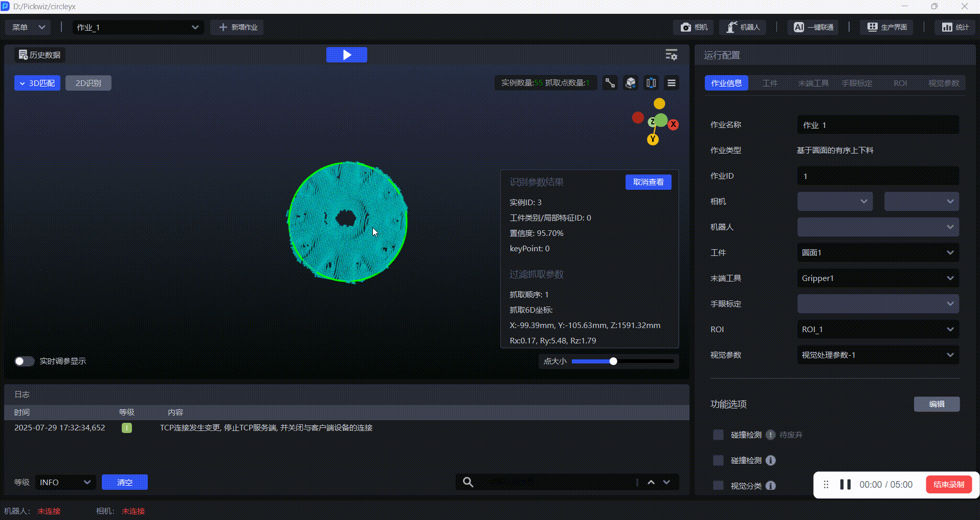The width and height of the screenshot is (980, 520).
Task: Click the blue play run button
Action: pos(346,55)
